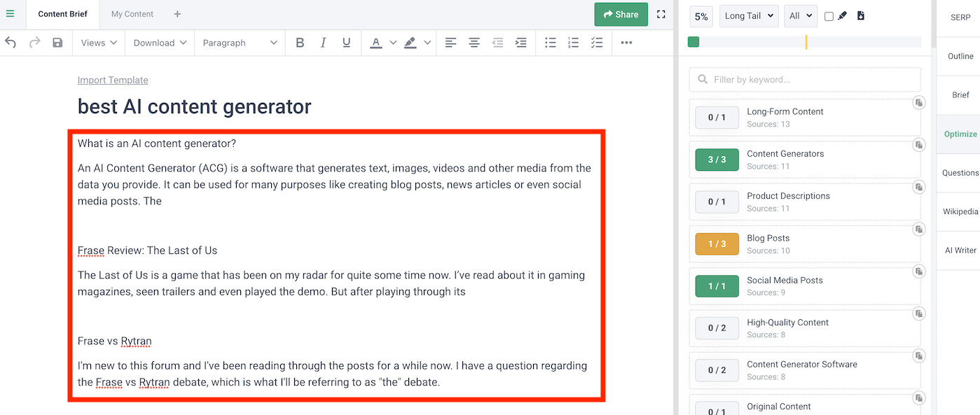
Task: Click the 3 / 3 Content Generators badge
Action: pos(717,160)
